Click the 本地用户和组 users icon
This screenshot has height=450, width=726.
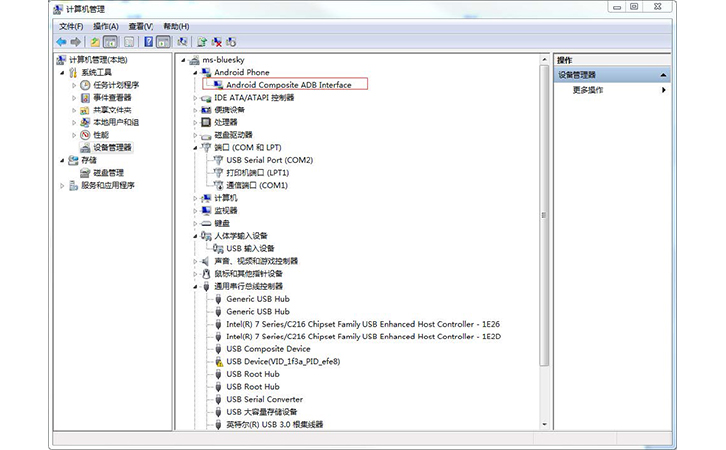(85, 123)
